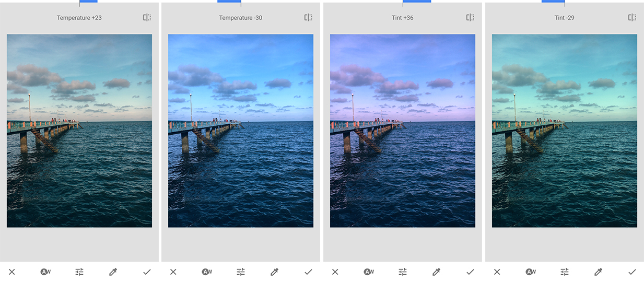This screenshot has width=644, height=282.
Task: Apply checkmark in Temperature +23 panel
Action: click(x=147, y=272)
